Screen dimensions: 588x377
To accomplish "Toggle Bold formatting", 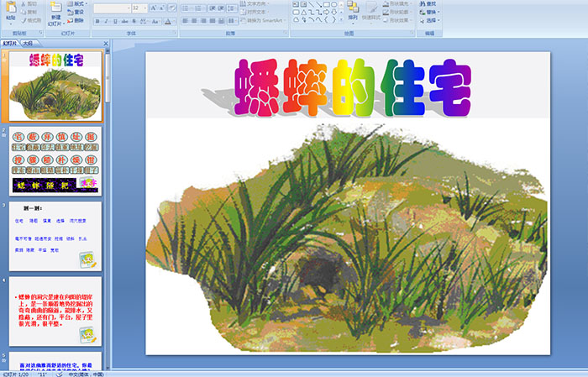I will tap(97, 21).
